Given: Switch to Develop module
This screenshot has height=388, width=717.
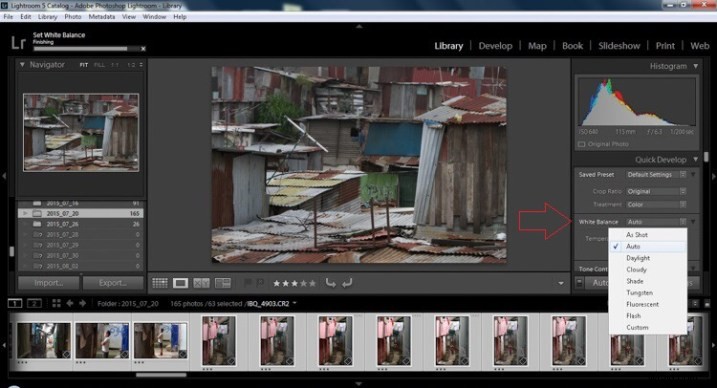Looking at the screenshot, I should tap(495, 46).
